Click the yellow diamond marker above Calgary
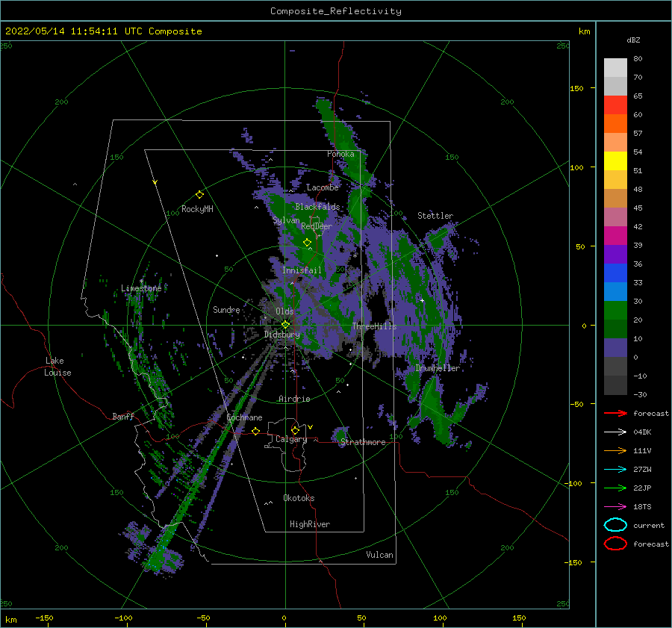672x628 pixels. tap(295, 430)
